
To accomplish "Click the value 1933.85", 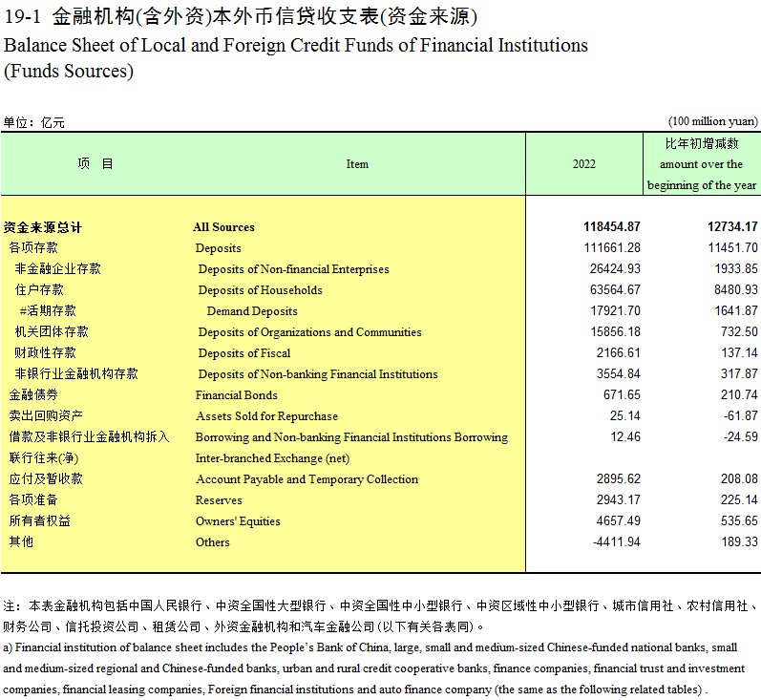I will 736,268.
